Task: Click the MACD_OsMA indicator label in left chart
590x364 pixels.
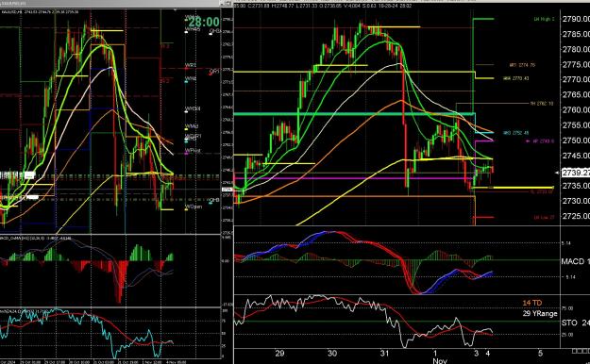Action: click(x=36, y=239)
